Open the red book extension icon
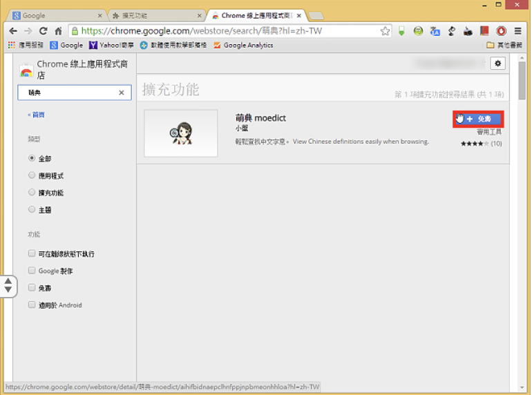Image resolution: width=532 pixels, height=395 pixels. 484,31
